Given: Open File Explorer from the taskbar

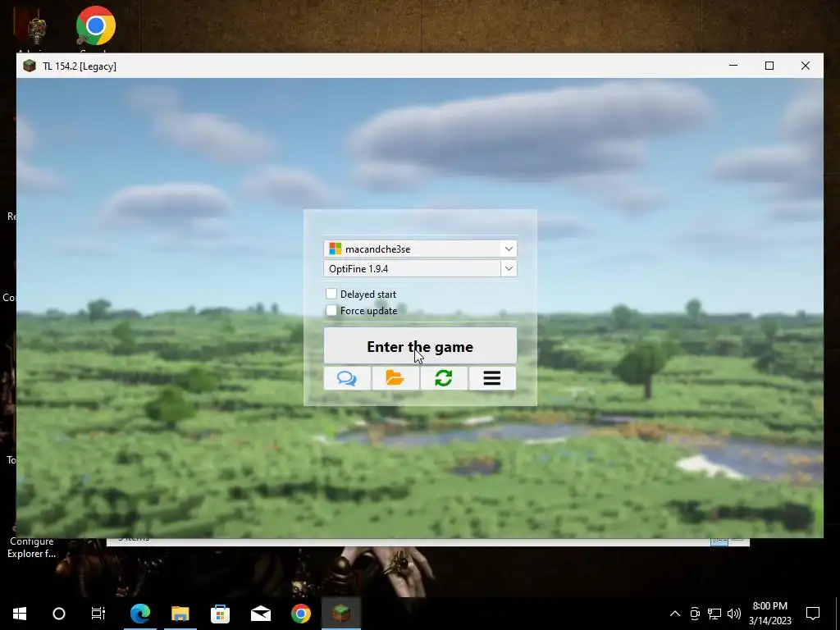Looking at the screenshot, I should [180, 614].
